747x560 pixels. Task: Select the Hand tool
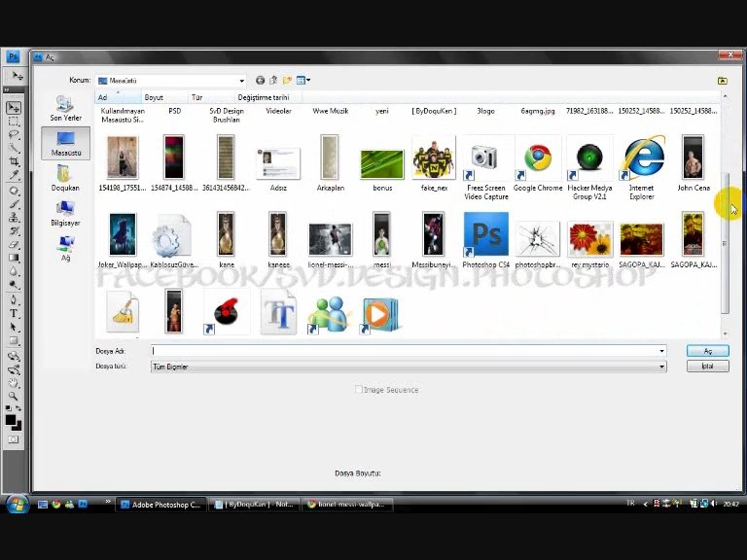tap(14, 383)
